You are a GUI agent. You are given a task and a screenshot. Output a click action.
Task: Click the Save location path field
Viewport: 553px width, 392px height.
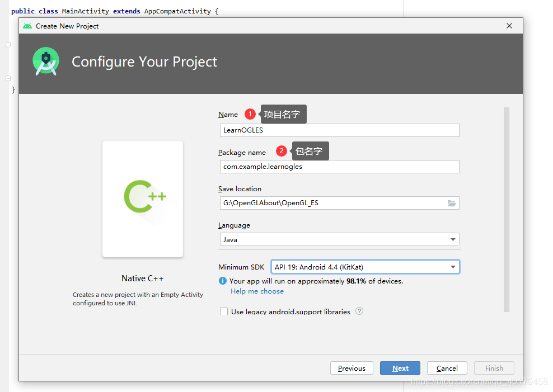(x=339, y=203)
